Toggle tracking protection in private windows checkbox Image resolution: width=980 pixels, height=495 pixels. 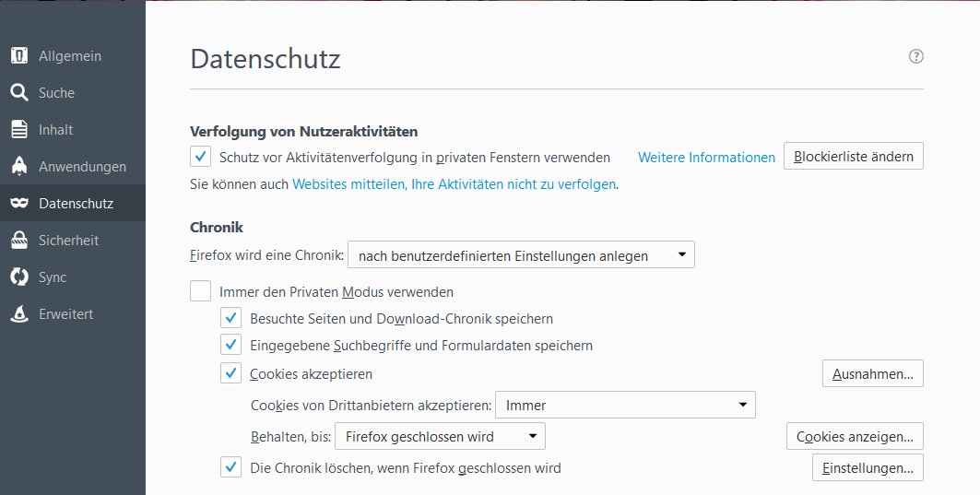coord(200,157)
